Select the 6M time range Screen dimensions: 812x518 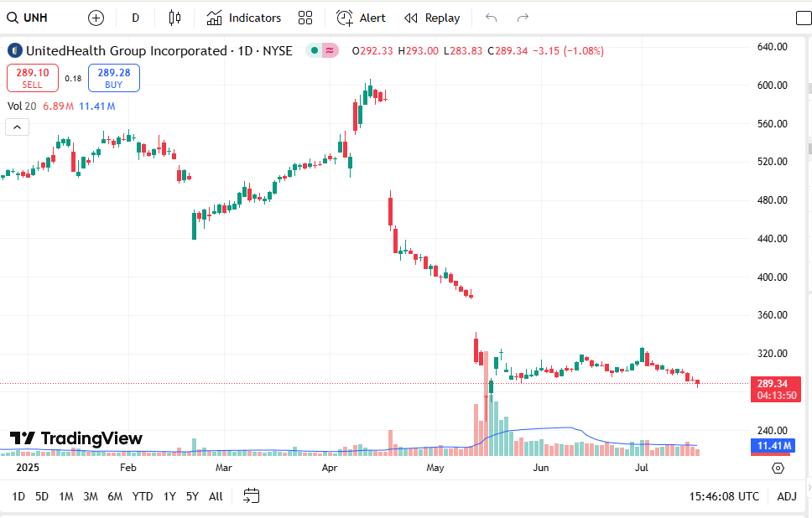tap(115, 497)
